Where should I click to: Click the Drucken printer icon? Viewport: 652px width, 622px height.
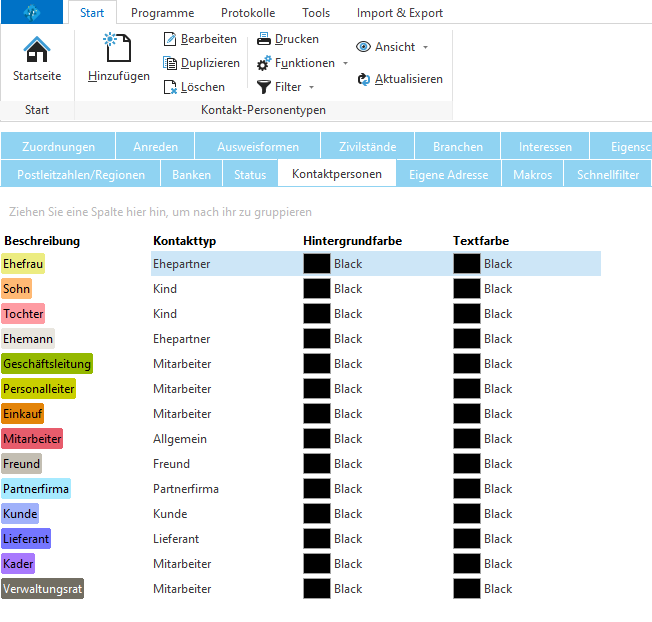264,39
